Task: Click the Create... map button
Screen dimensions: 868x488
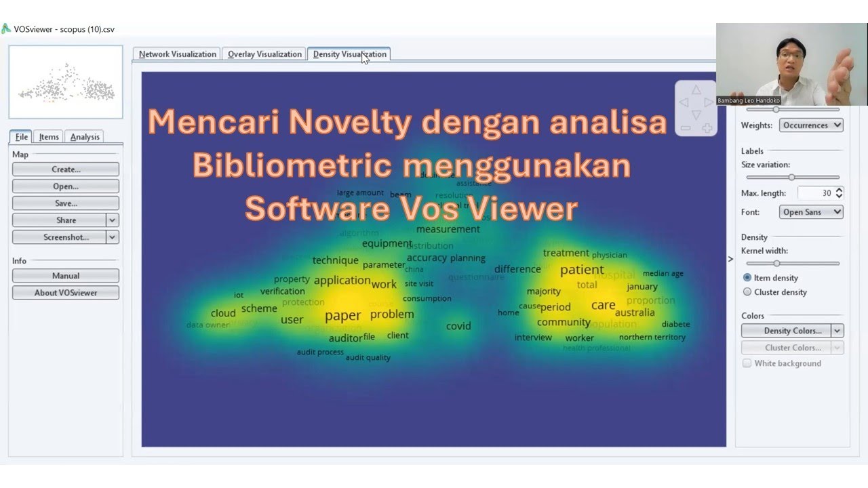Action: [66, 169]
